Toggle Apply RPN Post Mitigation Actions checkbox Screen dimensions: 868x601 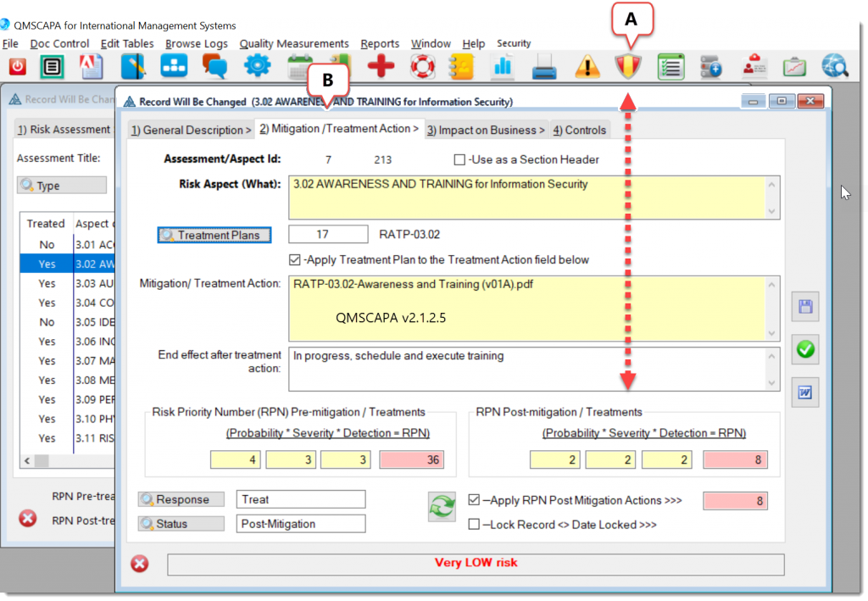474,500
